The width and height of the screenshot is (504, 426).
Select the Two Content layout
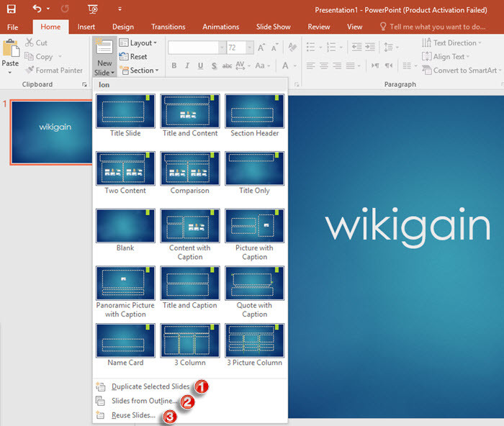pos(125,173)
